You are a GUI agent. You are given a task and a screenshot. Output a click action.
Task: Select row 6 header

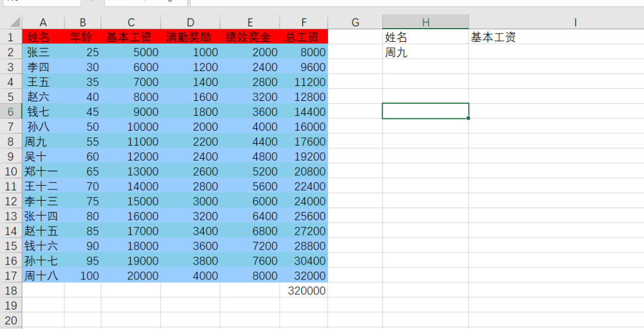coord(11,112)
